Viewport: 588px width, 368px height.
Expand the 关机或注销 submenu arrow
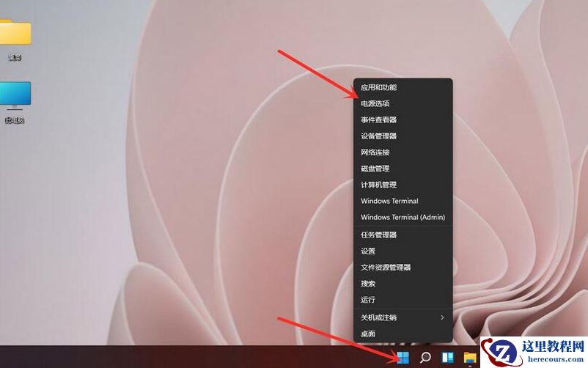[443, 317]
